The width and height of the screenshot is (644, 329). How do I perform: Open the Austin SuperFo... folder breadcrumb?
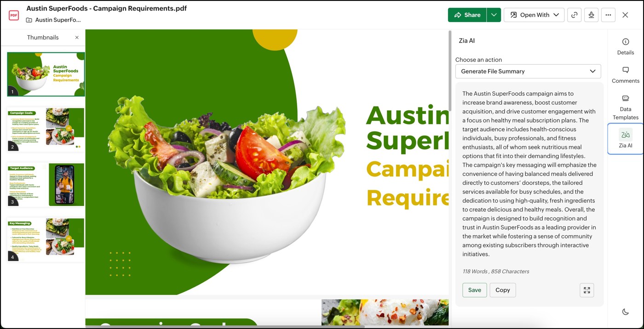(58, 20)
